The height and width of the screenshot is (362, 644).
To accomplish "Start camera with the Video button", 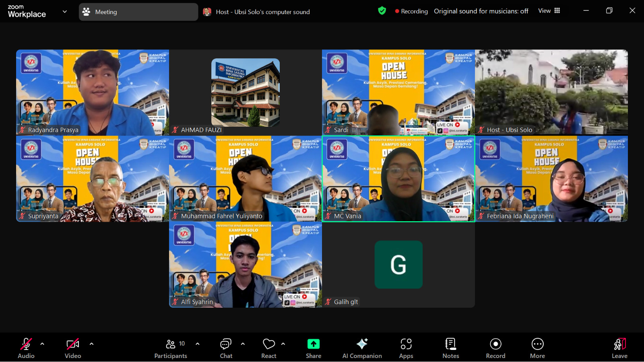I will pyautogui.click(x=73, y=348).
